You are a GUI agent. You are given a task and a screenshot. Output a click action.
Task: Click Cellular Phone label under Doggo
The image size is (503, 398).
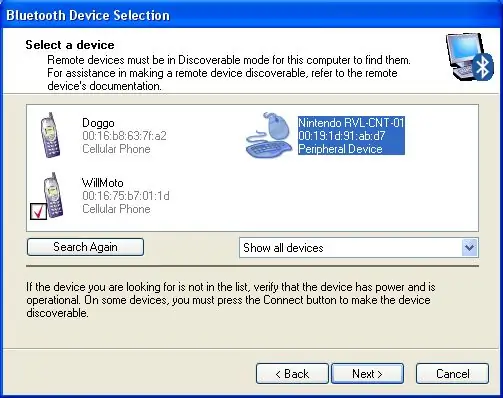click(116, 149)
